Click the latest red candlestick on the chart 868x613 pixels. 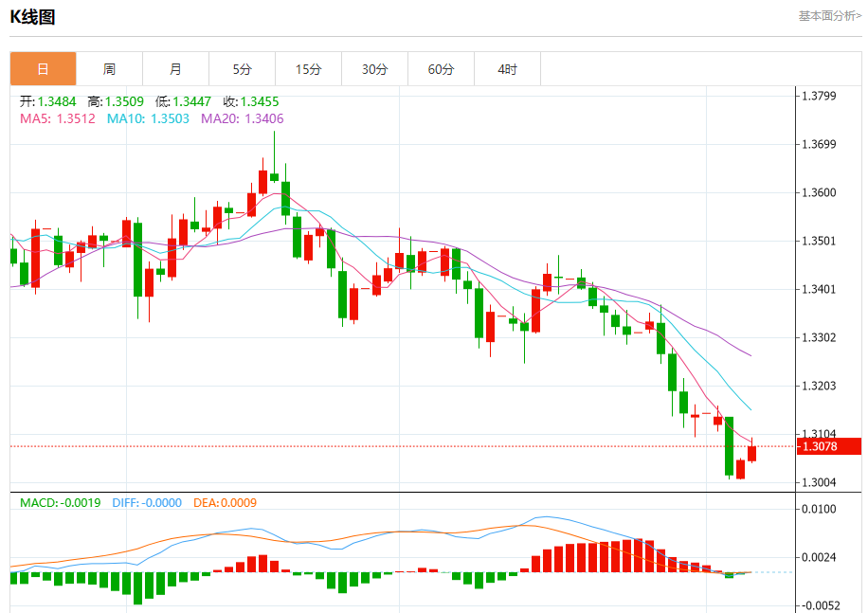(x=752, y=454)
